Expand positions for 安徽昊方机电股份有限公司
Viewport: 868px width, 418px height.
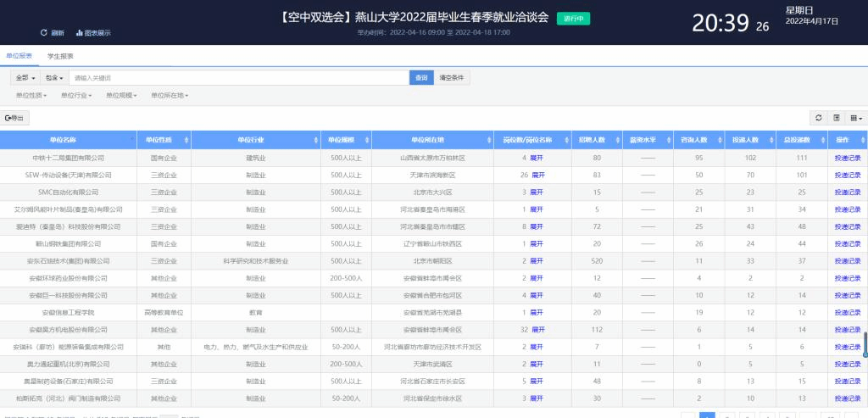coord(538,329)
